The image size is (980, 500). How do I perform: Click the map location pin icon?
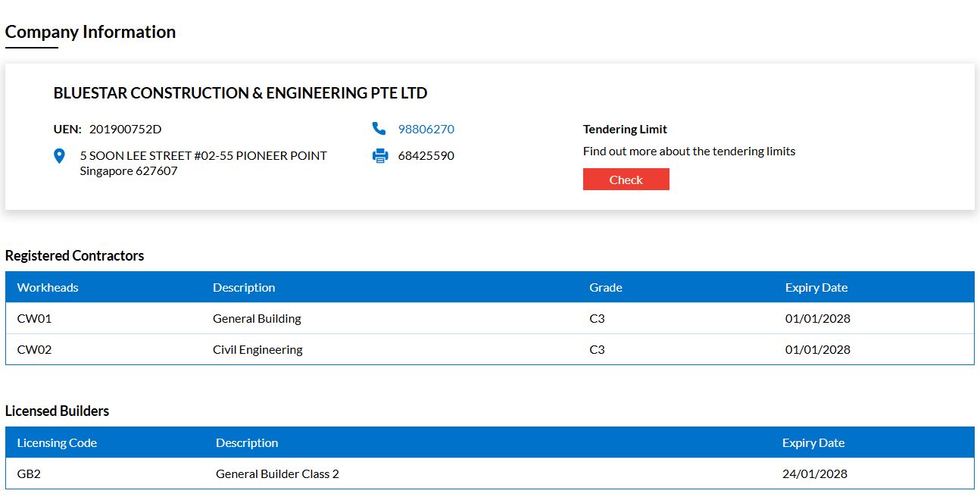pos(60,156)
